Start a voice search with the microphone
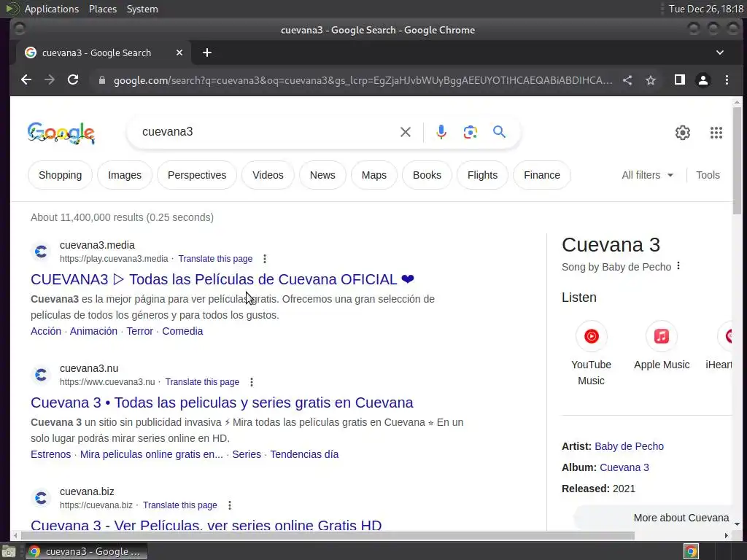The width and height of the screenshot is (747, 560). (x=441, y=132)
